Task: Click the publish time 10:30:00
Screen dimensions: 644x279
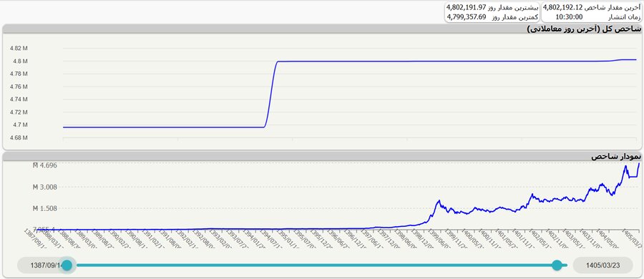Action: [569, 17]
